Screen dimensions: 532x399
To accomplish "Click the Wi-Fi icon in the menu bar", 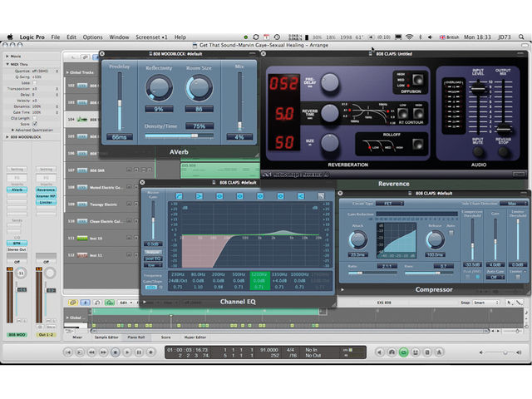I will (410, 37).
